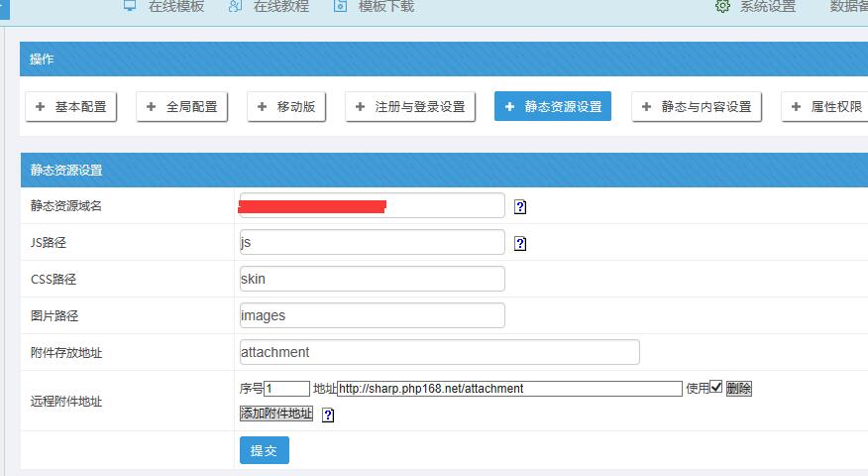Click the 系统设置 gear icon
Image resolution: width=868 pixels, height=476 pixels.
click(722, 6)
